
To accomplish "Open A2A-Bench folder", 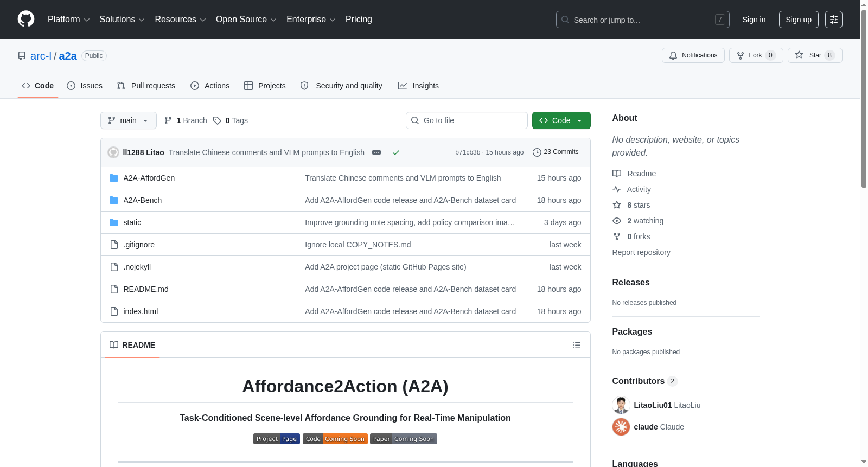I will (x=143, y=200).
